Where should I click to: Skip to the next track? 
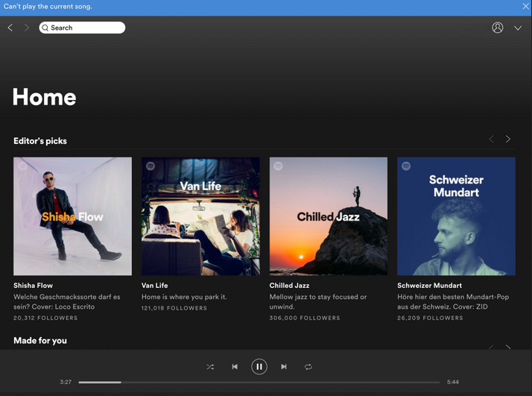tap(284, 367)
